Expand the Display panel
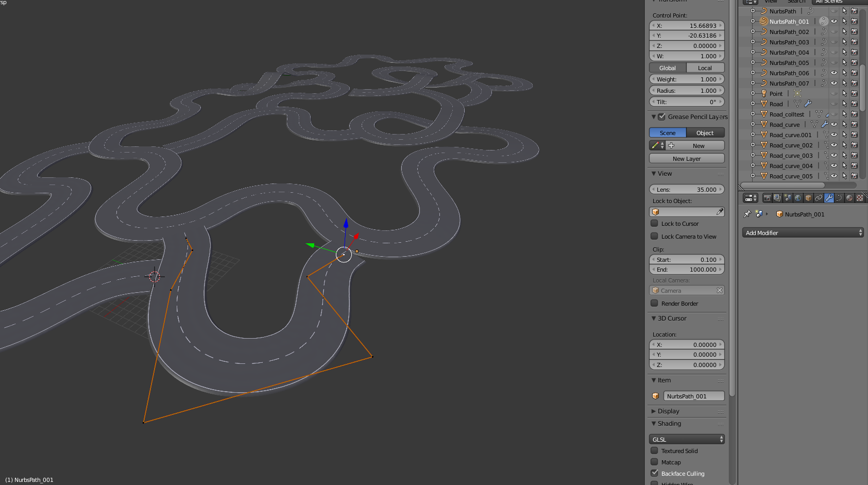868x485 pixels. (654, 411)
